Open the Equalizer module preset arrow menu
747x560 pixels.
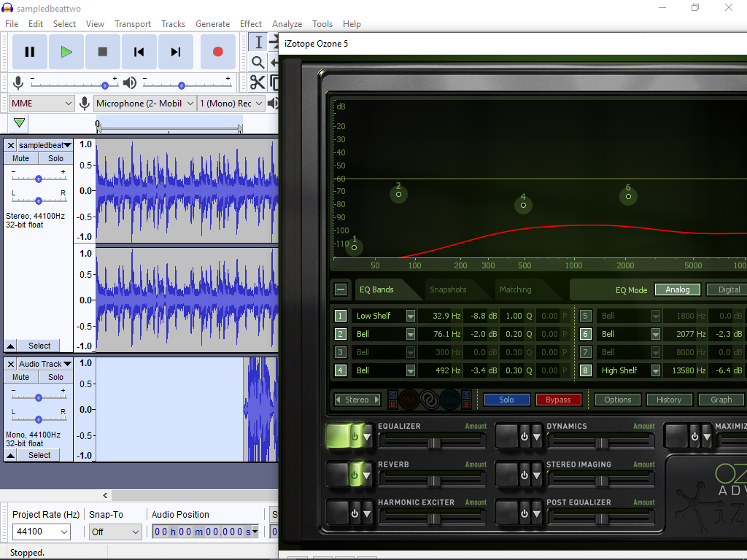(x=367, y=437)
